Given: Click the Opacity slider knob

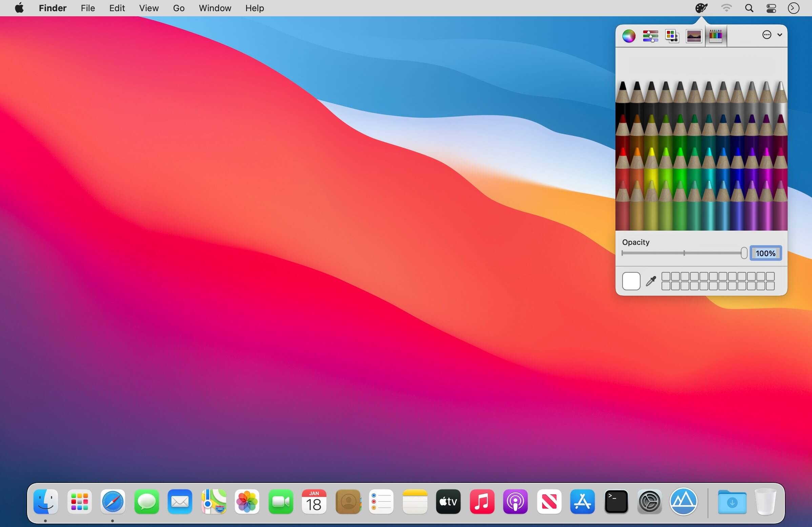Looking at the screenshot, I should tap(744, 253).
